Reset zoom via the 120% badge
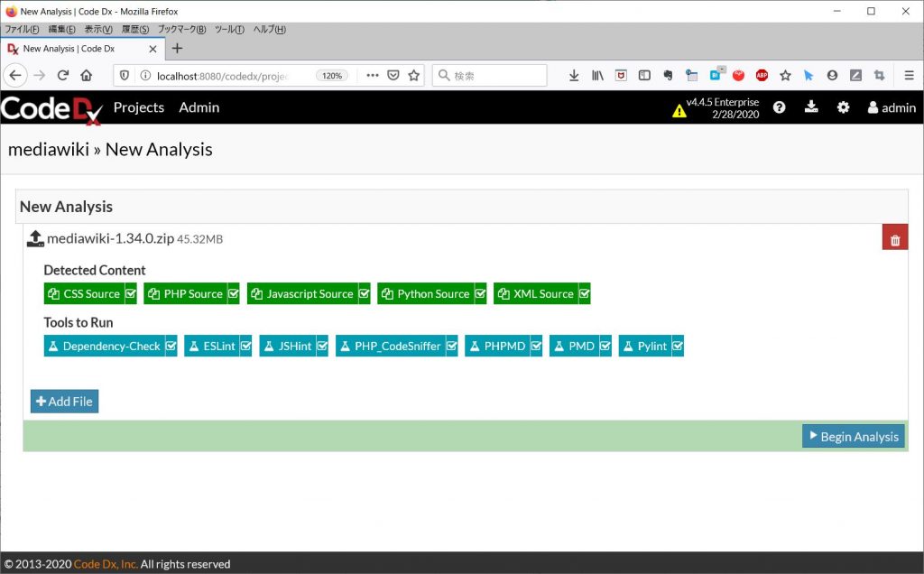Viewport: 924px width, 574px height. [332, 76]
